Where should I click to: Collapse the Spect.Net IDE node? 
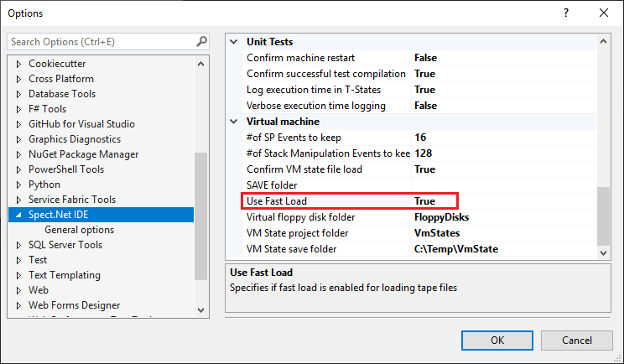click(x=18, y=215)
